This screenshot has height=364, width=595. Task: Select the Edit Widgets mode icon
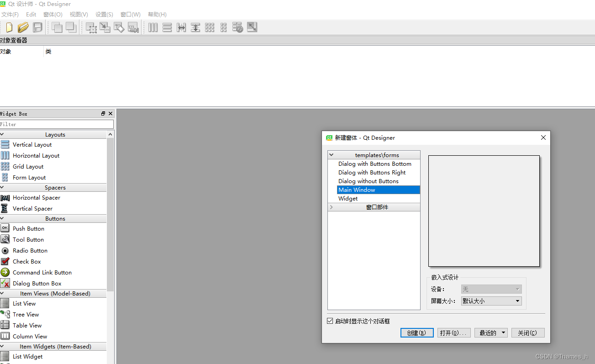(x=91, y=27)
